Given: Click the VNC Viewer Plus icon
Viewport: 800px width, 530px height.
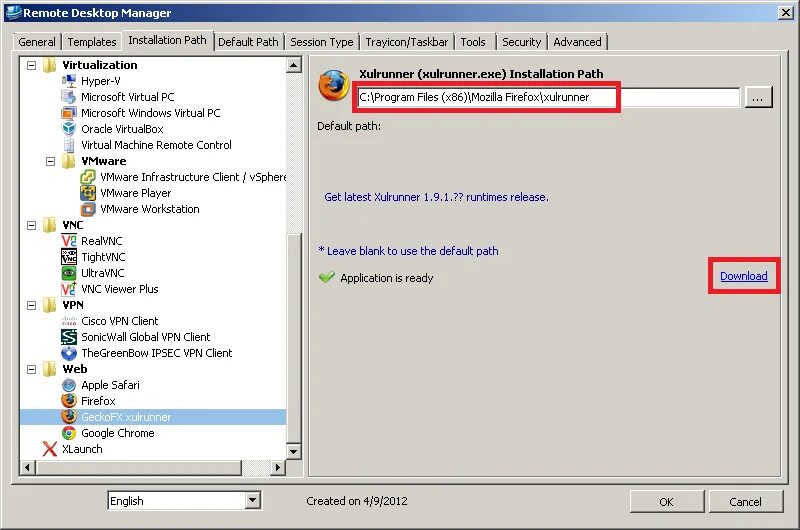Looking at the screenshot, I should pyautogui.click(x=69, y=289).
